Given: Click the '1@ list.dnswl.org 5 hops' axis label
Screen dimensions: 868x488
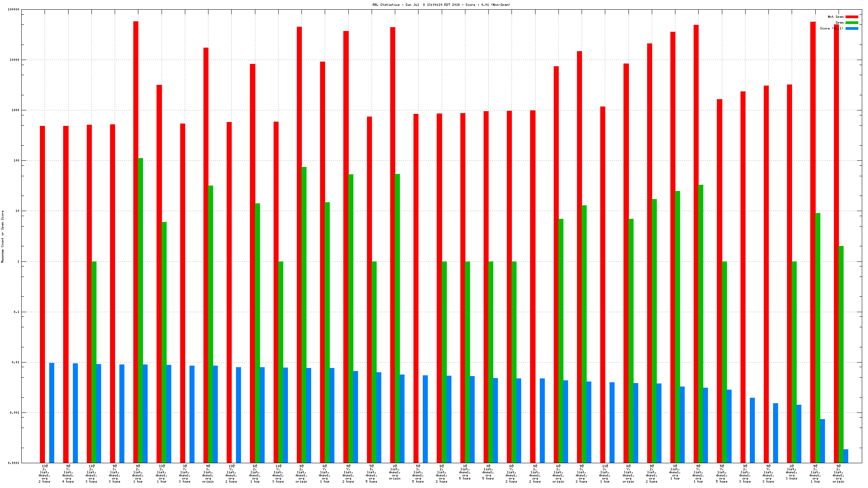Looking at the screenshot, I should tap(465, 472).
